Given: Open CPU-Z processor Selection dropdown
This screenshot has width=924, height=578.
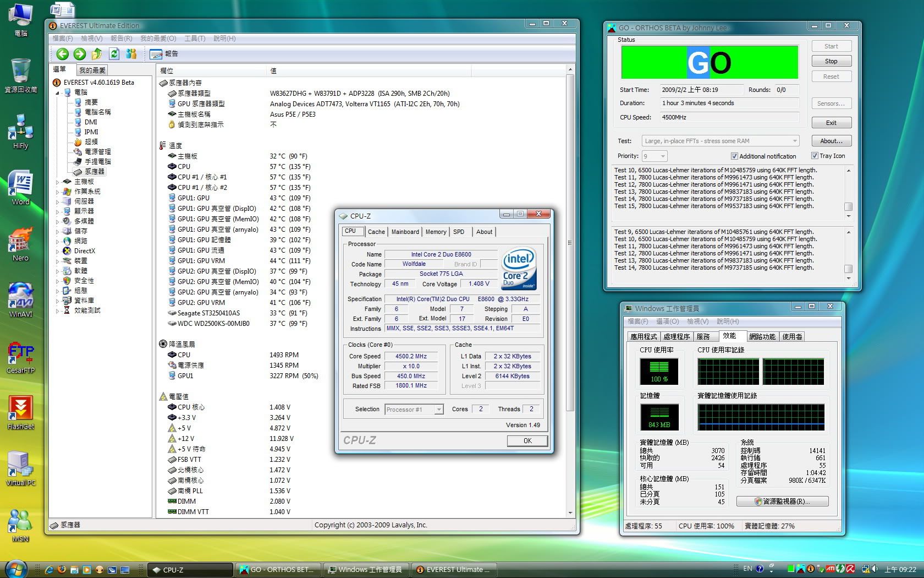Looking at the screenshot, I should tap(414, 410).
